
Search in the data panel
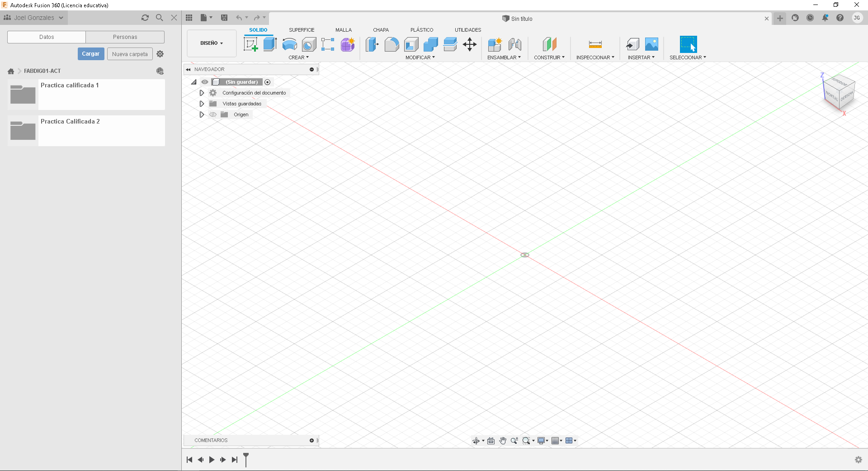(x=160, y=18)
